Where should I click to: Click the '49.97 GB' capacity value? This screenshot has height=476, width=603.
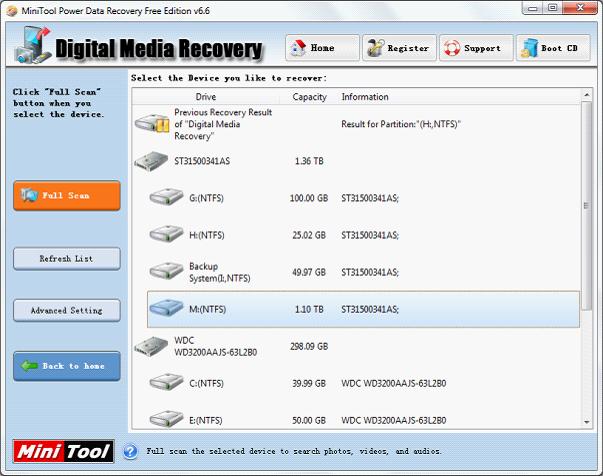point(309,272)
